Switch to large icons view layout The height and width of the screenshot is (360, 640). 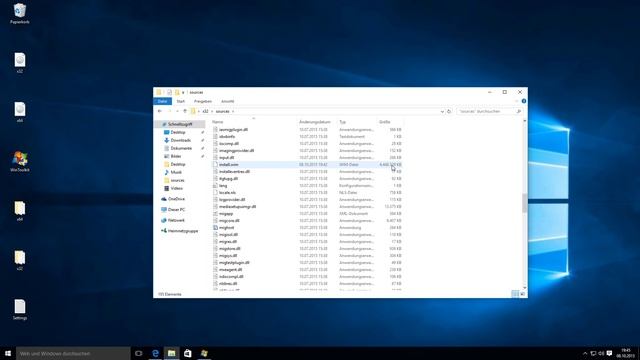click(x=522, y=294)
